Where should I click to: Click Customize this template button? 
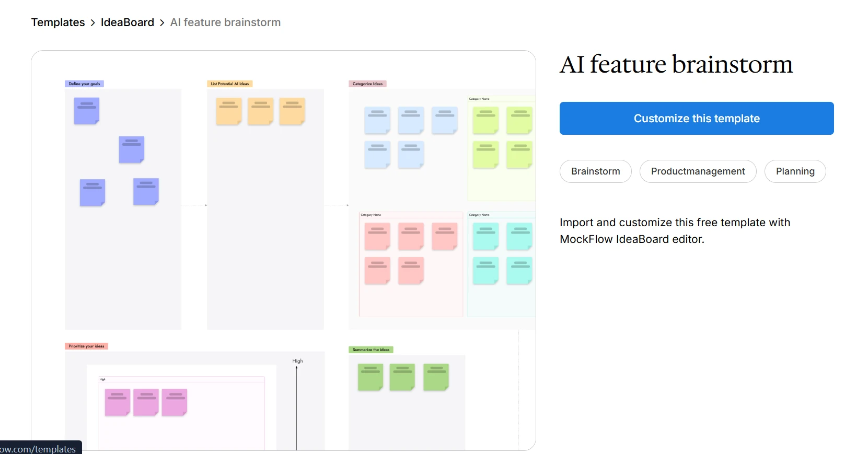(x=697, y=119)
